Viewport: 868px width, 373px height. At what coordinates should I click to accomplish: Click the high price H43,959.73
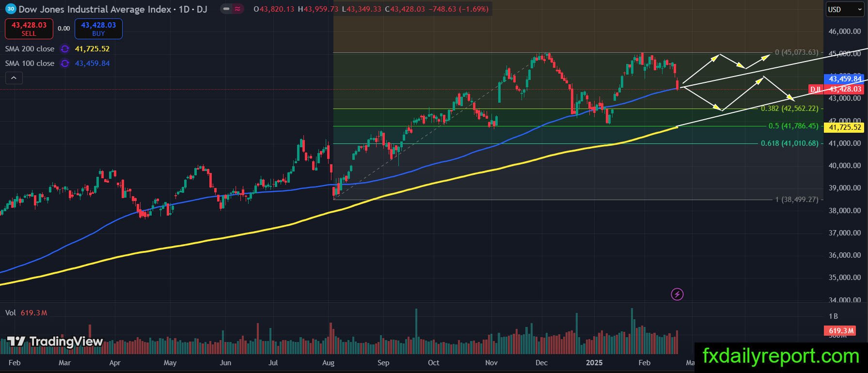pyautogui.click(x=318, y=9)
